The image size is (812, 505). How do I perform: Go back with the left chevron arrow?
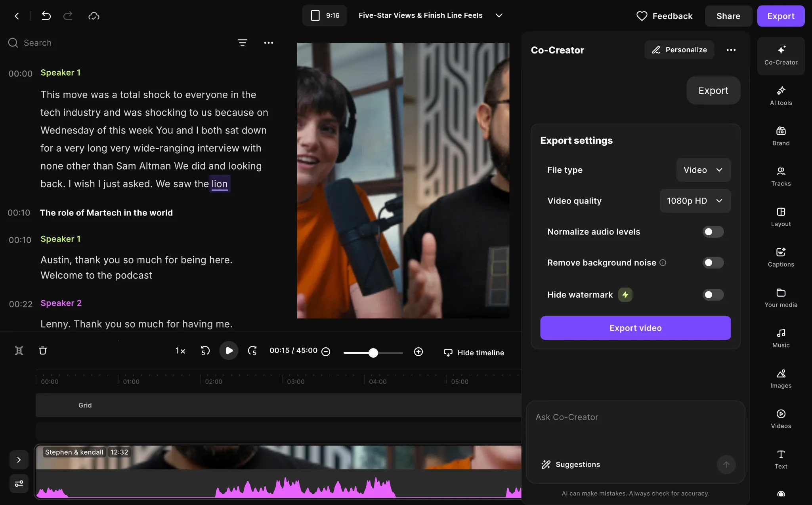click(17, 16)
